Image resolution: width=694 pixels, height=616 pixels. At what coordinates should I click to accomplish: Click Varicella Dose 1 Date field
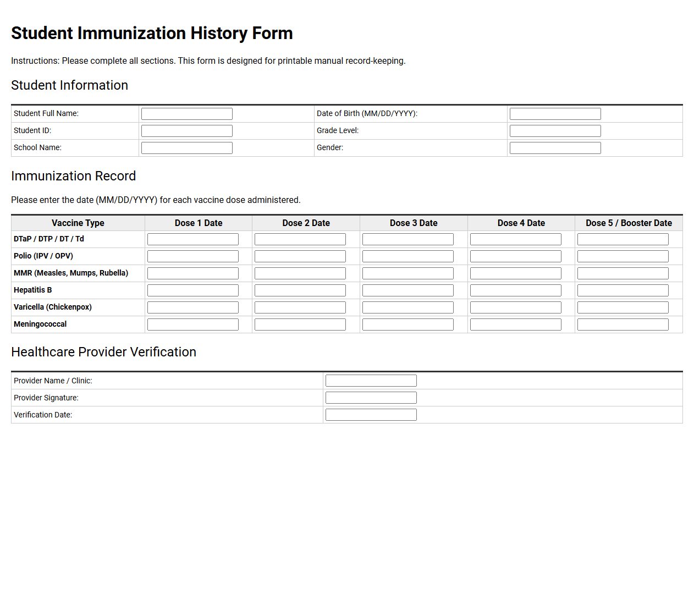[x=193, y=307]
